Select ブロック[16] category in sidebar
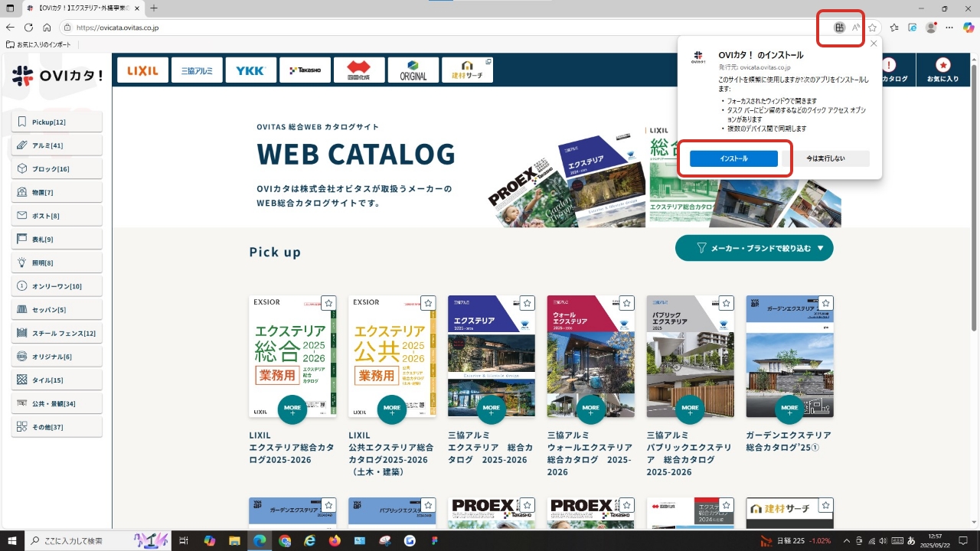This screenshot has width=980, height=551. 57,168
